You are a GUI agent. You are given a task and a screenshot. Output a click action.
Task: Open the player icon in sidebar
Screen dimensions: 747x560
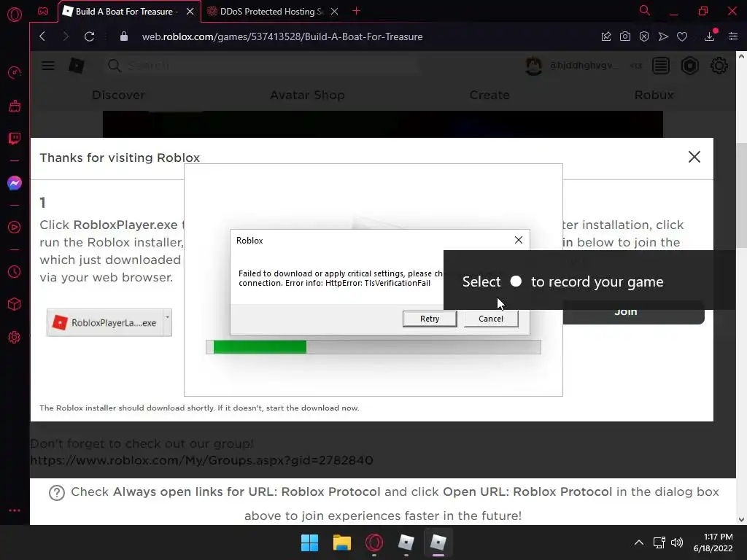[15, 227]
